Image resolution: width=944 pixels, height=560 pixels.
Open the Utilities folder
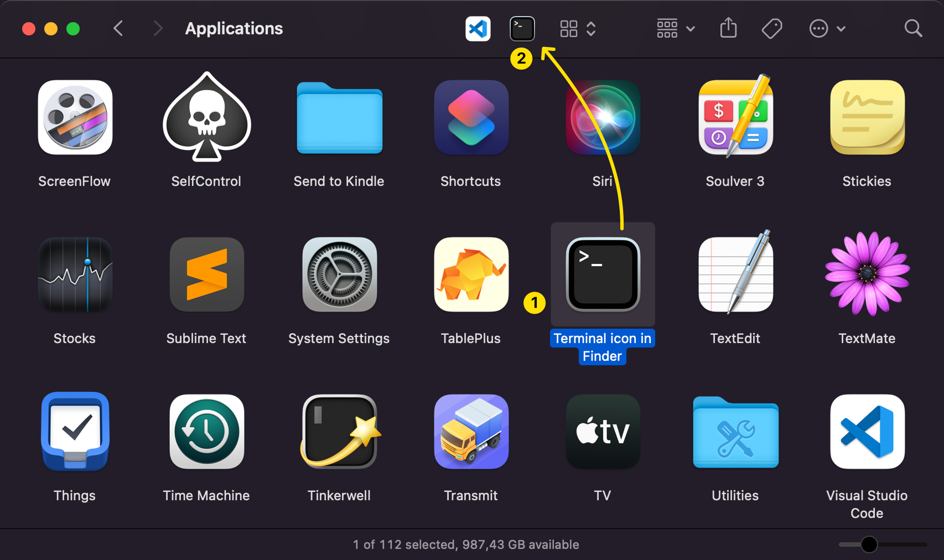[x=735, y=432]
